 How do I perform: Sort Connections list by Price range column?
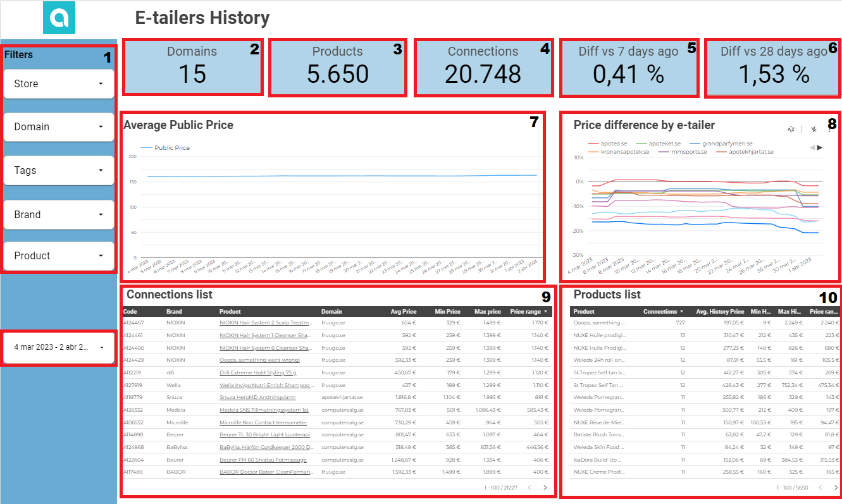pos(529,312)
